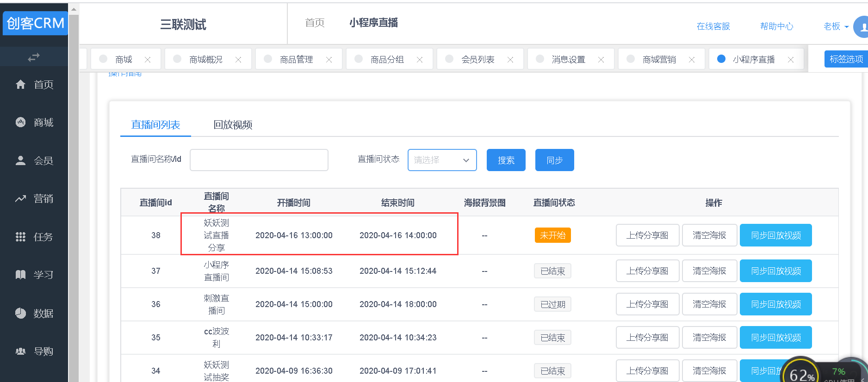Click 清空海报 for room 34
The height and width of the screenshot is (382, 868).
(x=710, y=370)
